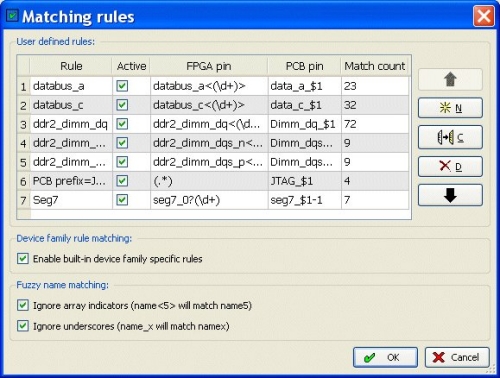Screen dimensions: 500x378
Task: Click the Active column header
Action: click(x=131, y=66)
